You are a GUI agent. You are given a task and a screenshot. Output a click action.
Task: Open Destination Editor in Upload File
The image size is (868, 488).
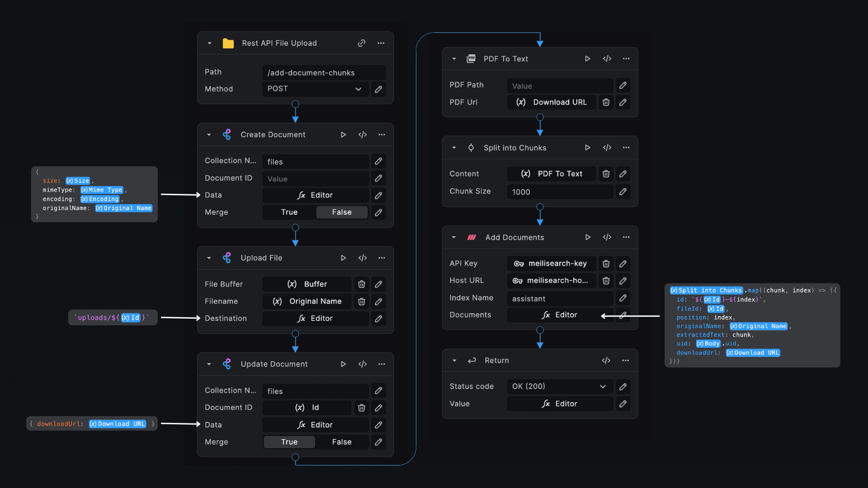(x=315, y=319)
